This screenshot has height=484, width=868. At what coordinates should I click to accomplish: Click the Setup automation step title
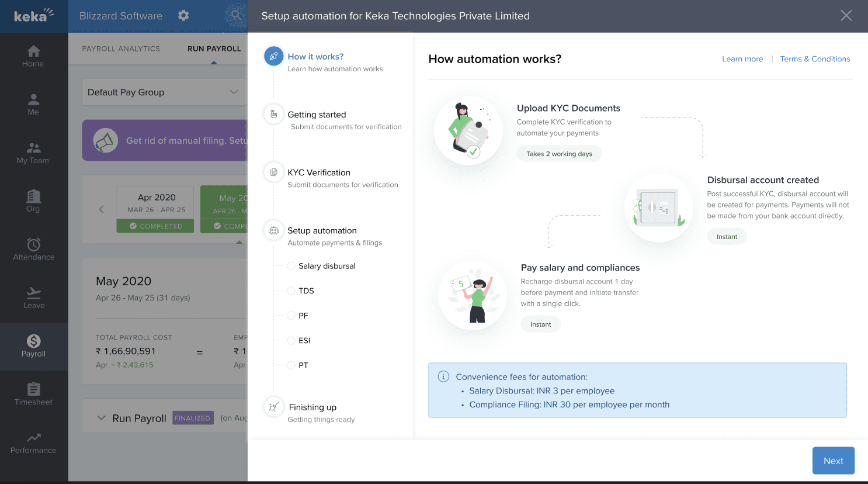[x=322, y=230]
